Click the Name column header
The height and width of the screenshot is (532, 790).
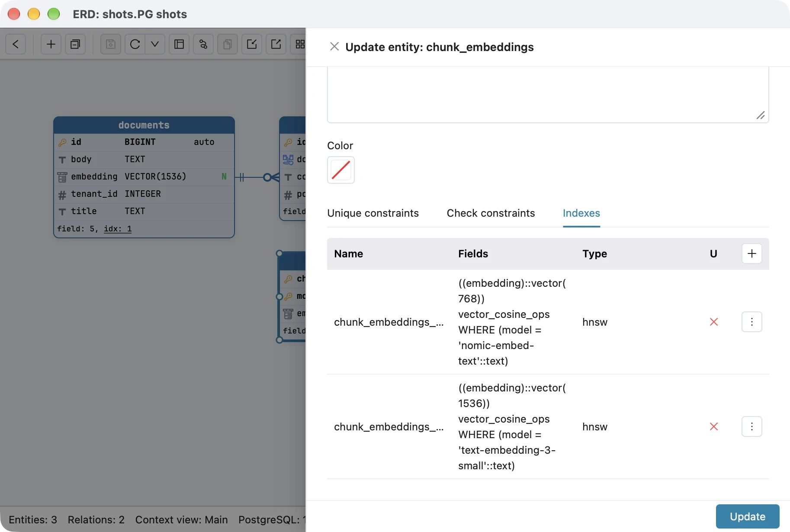348,254
